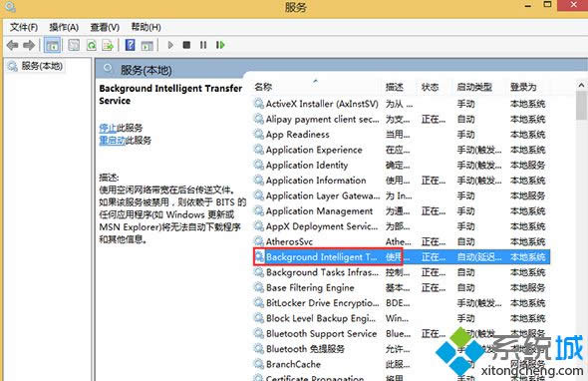Click gear icon beside App Readiness

click(259, 134)
